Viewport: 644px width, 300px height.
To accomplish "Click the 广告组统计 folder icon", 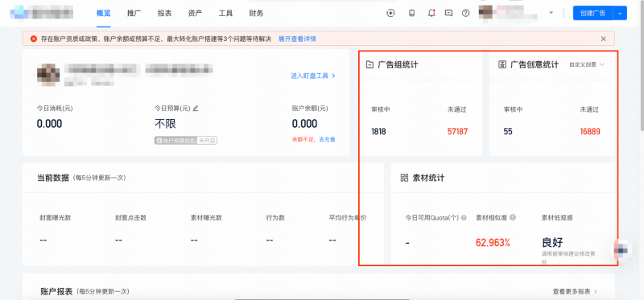I will point(369,64).
